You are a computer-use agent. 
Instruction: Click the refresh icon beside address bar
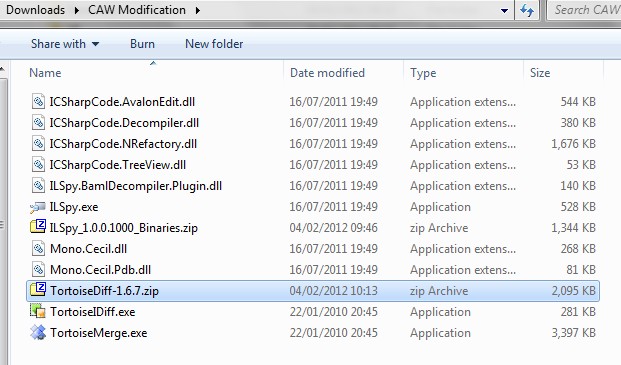[527, 10]
